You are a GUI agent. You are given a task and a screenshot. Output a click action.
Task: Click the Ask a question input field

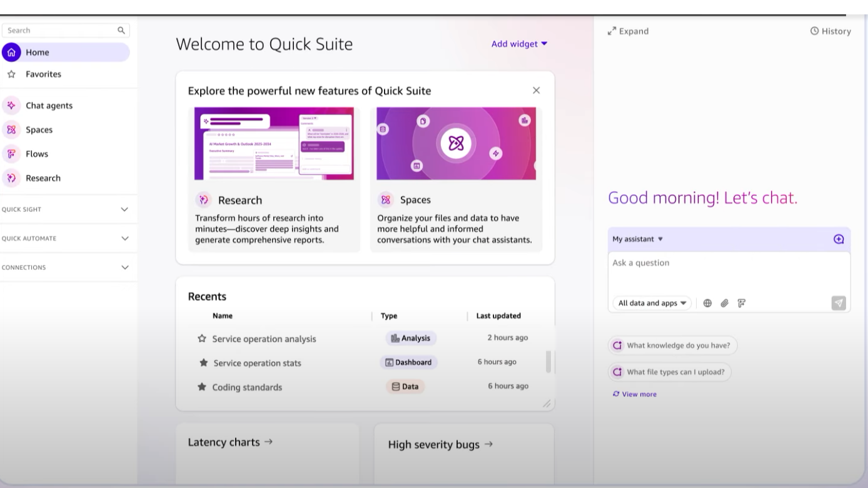coord(729,270)
